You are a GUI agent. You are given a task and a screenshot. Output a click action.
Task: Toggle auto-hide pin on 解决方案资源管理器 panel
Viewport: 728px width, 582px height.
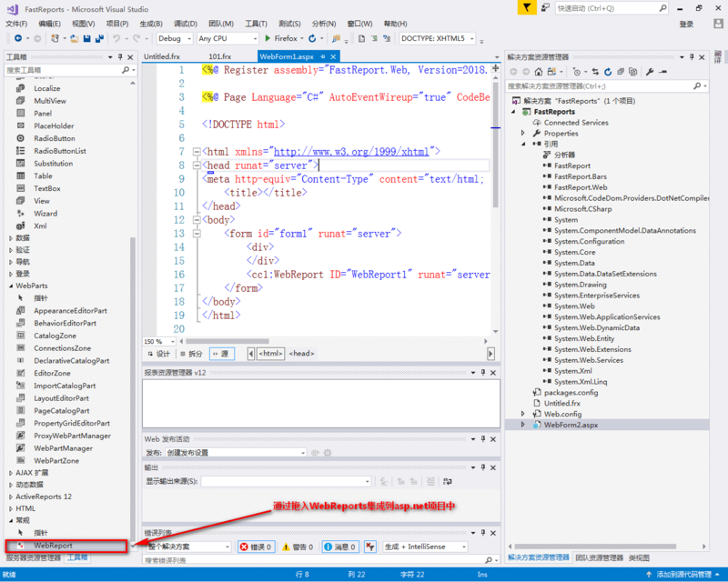coord(692,56)
